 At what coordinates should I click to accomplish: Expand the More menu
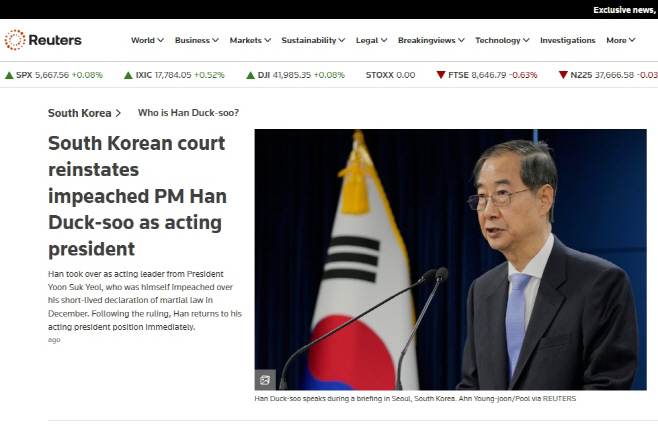(x=621, y=40)
